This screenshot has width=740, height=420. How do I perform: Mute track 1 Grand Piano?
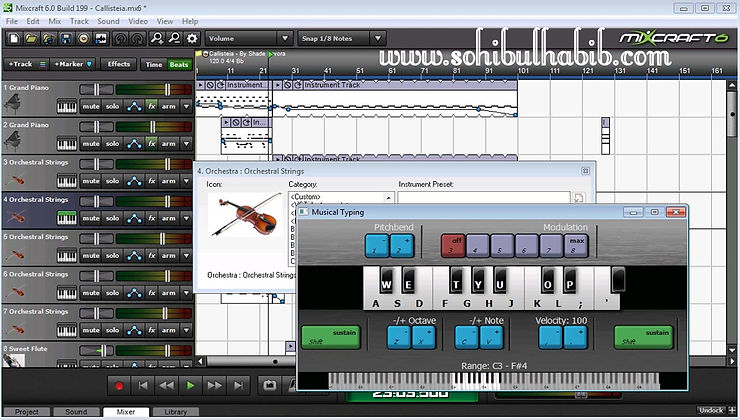pos(91,106)
